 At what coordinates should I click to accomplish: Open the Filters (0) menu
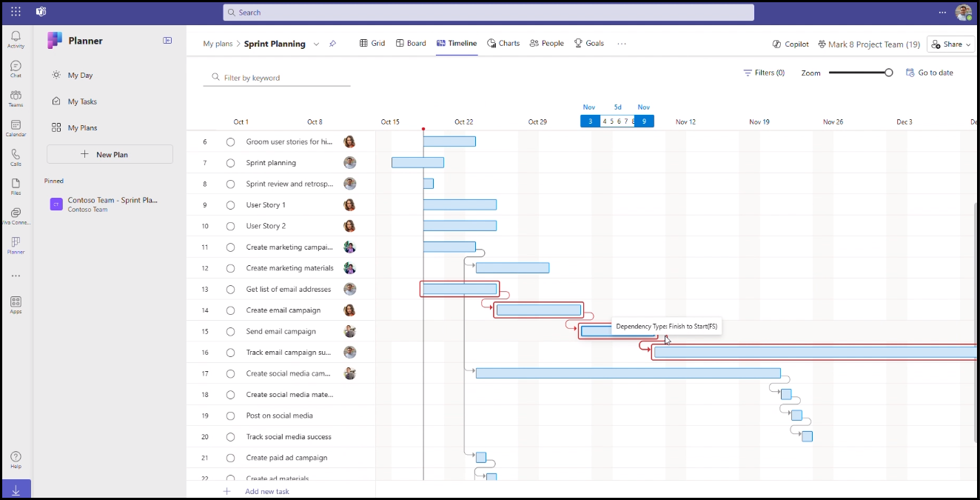pos(764,73)
